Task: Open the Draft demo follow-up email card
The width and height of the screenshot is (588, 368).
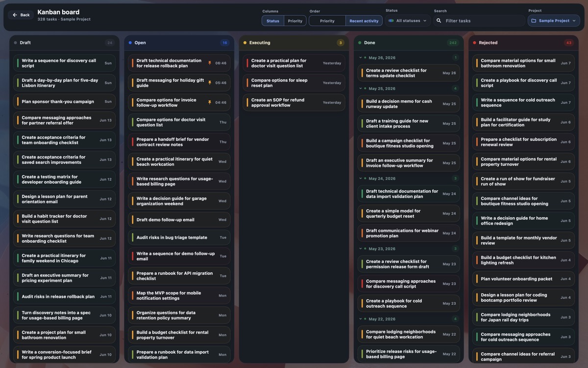Action: (179, 220)
